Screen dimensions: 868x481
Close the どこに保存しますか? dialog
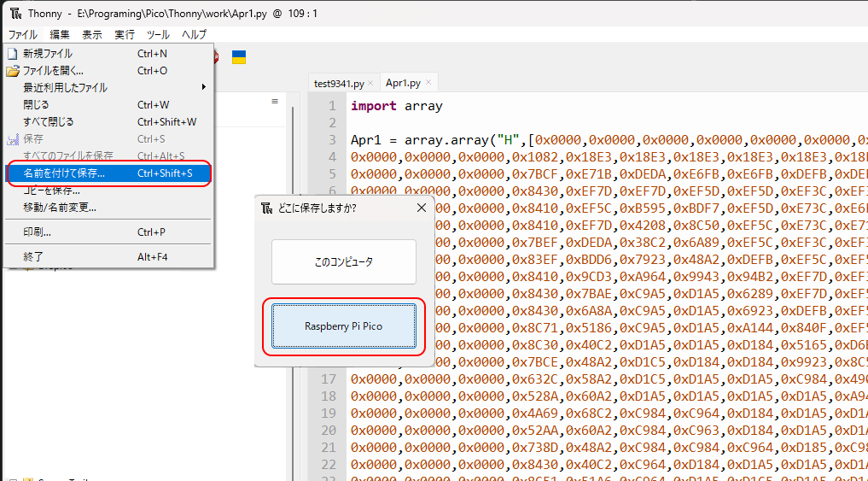[422, 208]
